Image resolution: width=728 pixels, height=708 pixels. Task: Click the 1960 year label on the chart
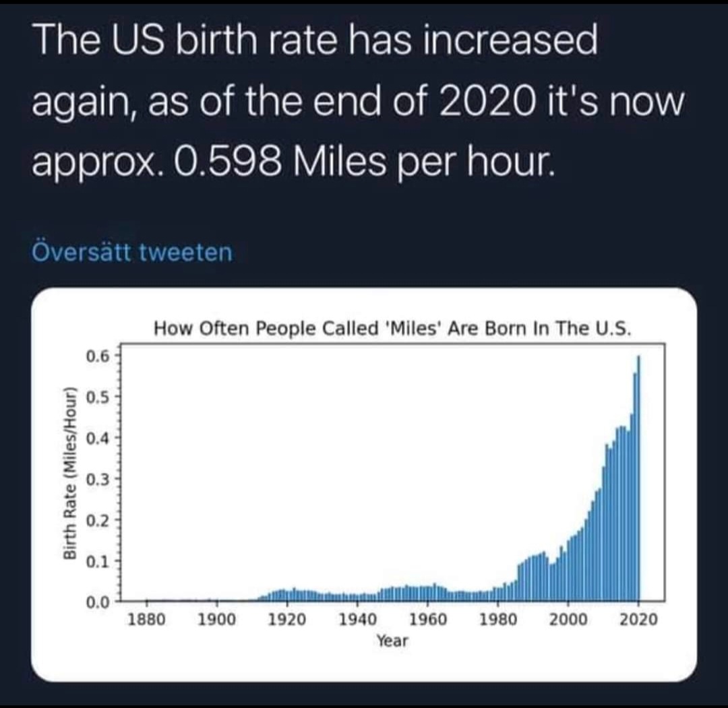click(x=427, y=620)
